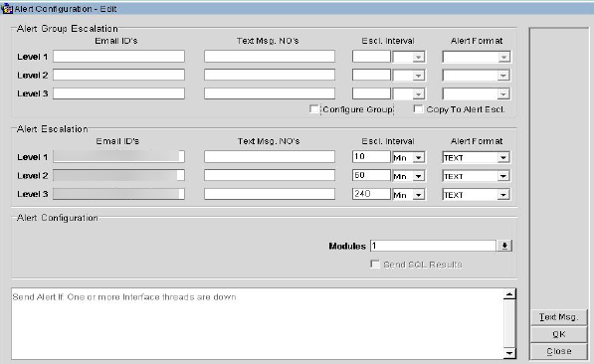Viewport: 594px width, 364px height.
Task: Open Group Escalation Level 1 interval unit dropdown
Action: (x=418, y=57)
